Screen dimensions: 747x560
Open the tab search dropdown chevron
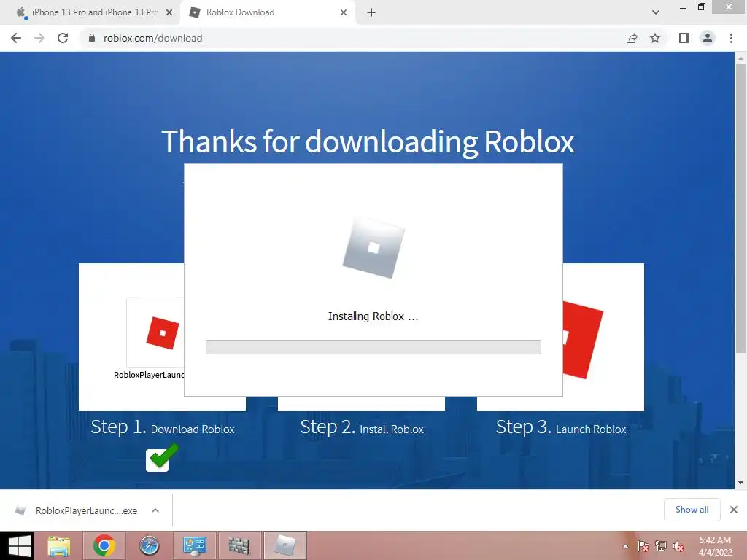[x=656, y=12]
